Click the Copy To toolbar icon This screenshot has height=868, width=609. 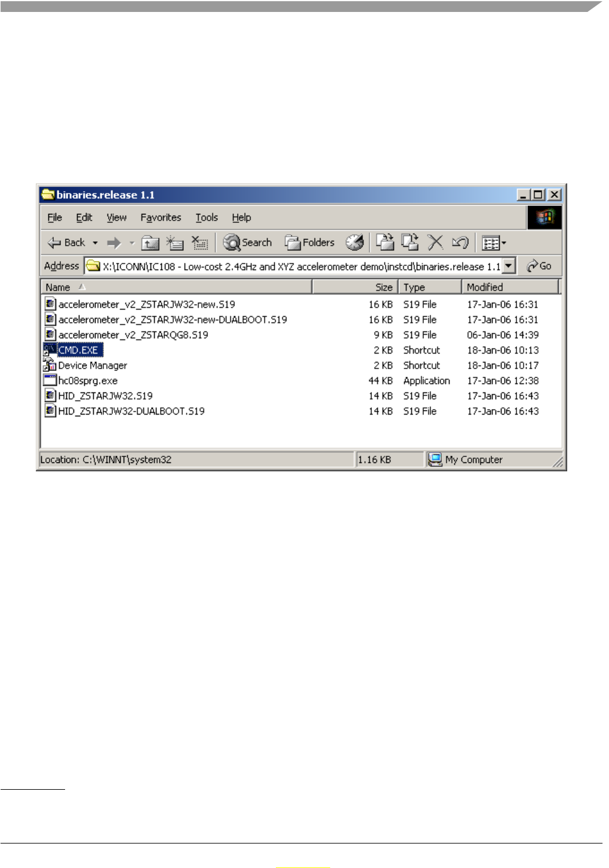[x=410, y=243]
